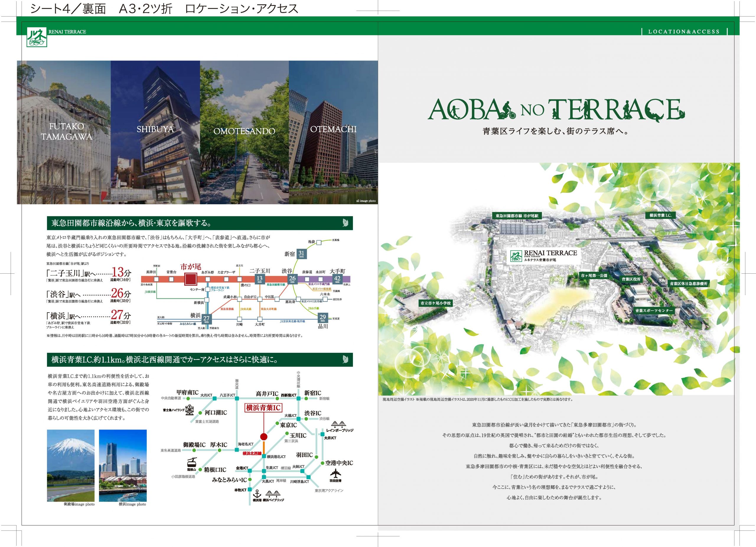Viewport: 756px width, 547px height.
Task: Click the 甲府南IC label
Action: coord(187,392)
